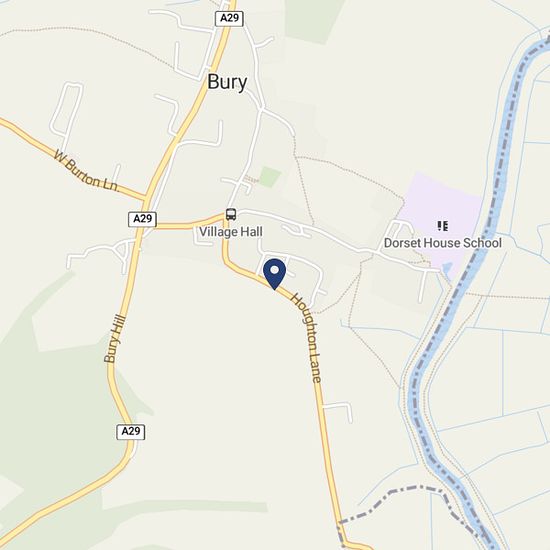Click the rectangular loop road west of A29

pos(67,109)
